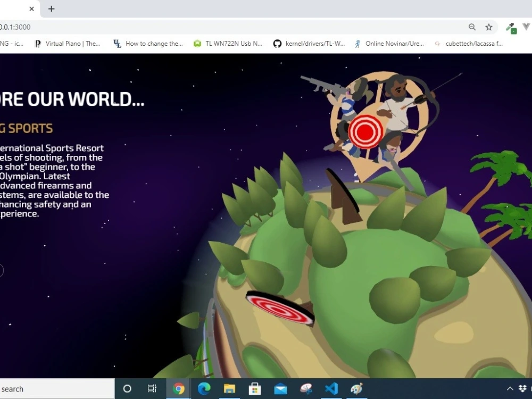Close the current browser tab

click(31, 9)
